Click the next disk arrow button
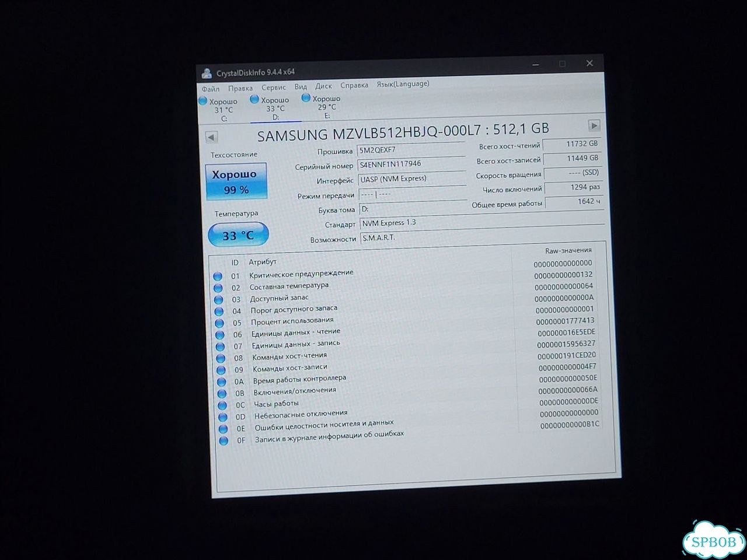747x560 pixels. [594, 125]
